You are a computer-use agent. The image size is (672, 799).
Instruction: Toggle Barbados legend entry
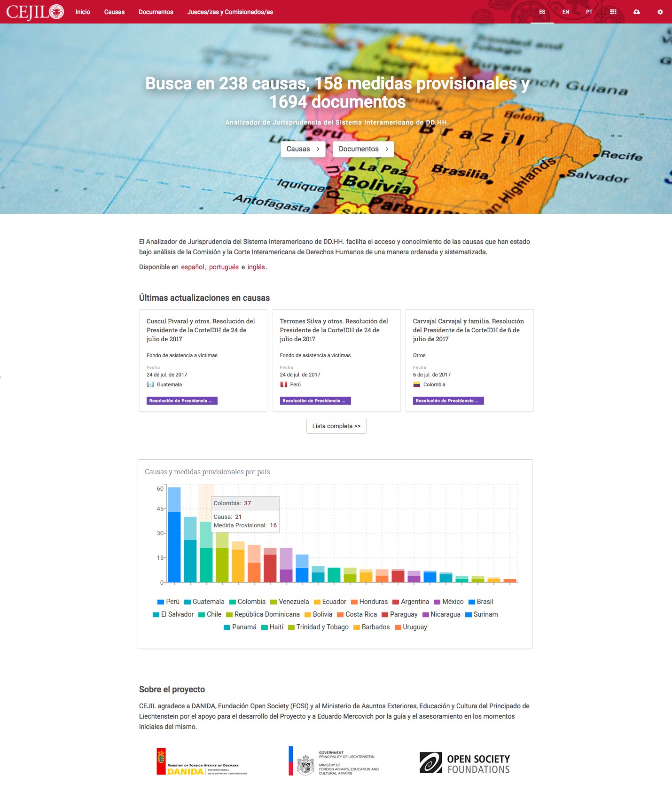point(371,627)
